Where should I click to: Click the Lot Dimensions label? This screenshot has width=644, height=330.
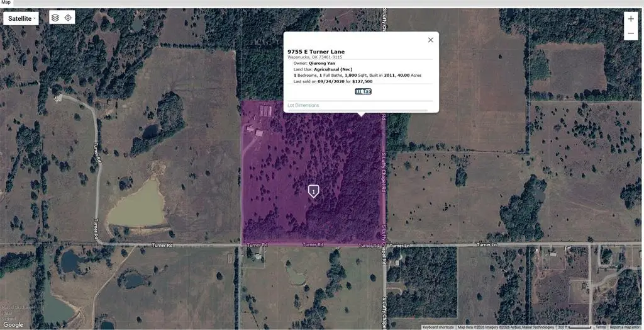(303, 105)
